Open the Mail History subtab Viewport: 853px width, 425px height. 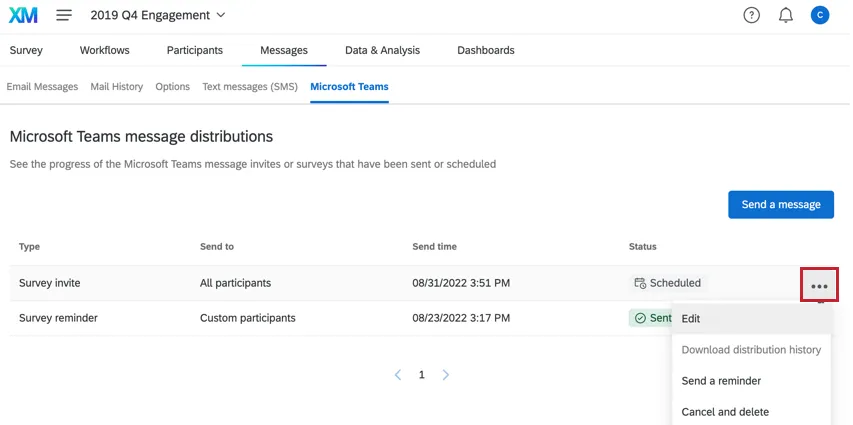(x=116, y=87)
